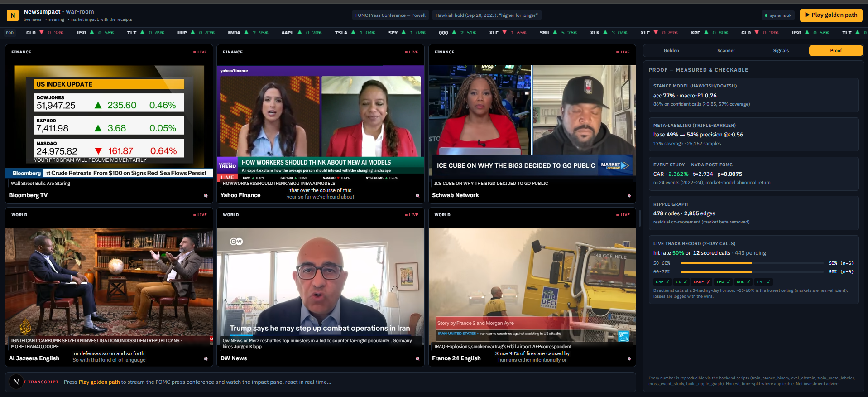Click the LIVE badge on Yahoo Finance tile

(412, 52)
